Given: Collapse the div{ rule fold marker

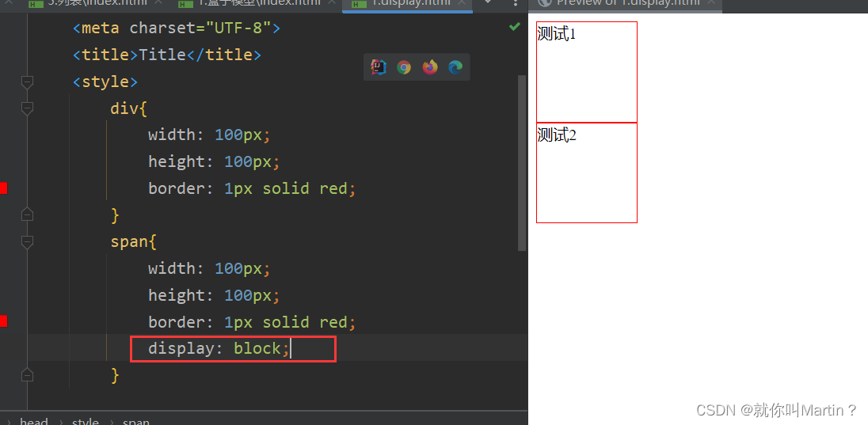Looking at the screenshot, I should (x=27, y=108).
